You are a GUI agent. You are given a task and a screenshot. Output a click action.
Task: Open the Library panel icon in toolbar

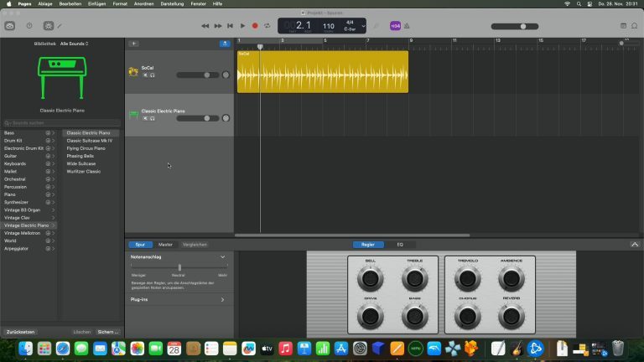pyautogui.click(x=10, y=26)
